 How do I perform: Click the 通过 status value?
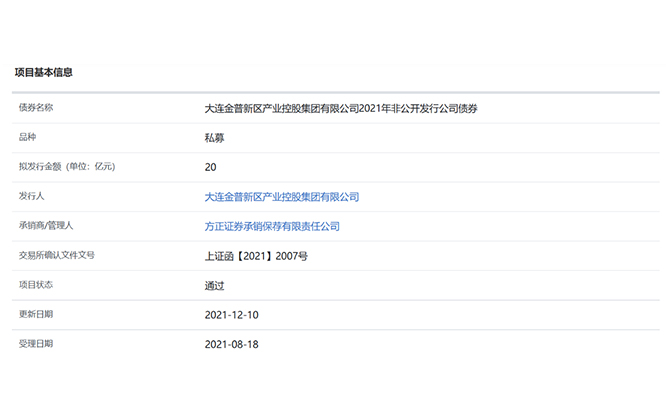click(214, 286)
